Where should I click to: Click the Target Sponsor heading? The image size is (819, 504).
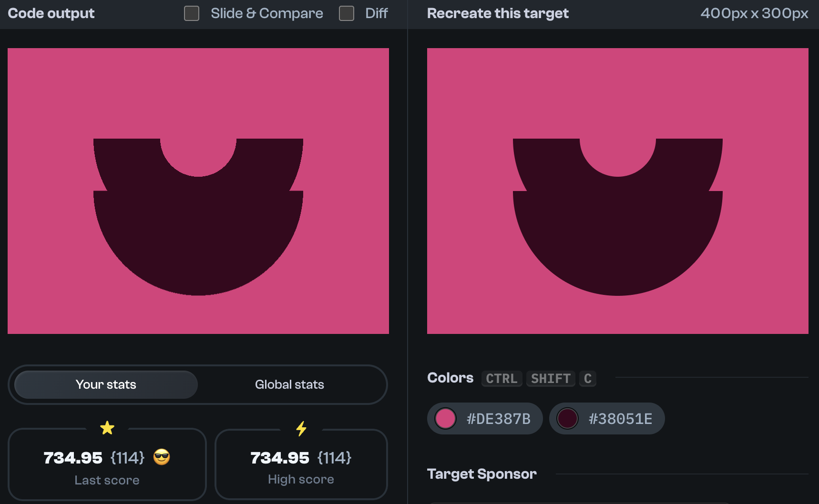tap(482, 474)
